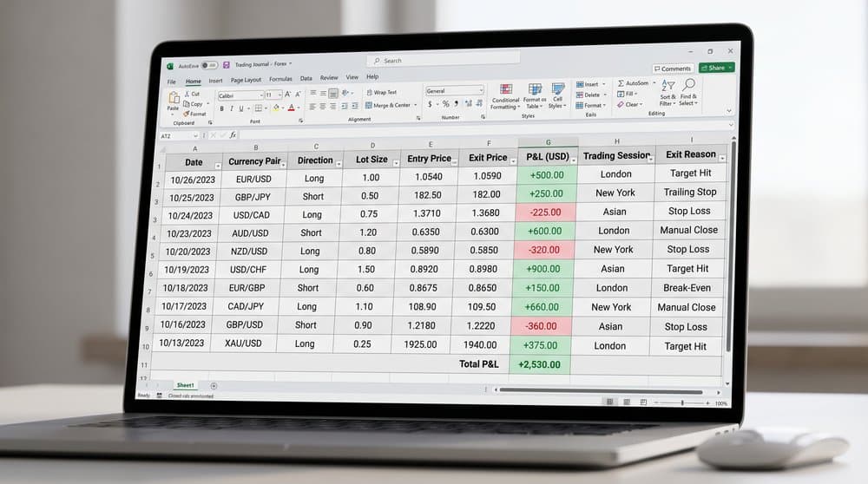
Task: Open the File menu
Action: point(172,82)
